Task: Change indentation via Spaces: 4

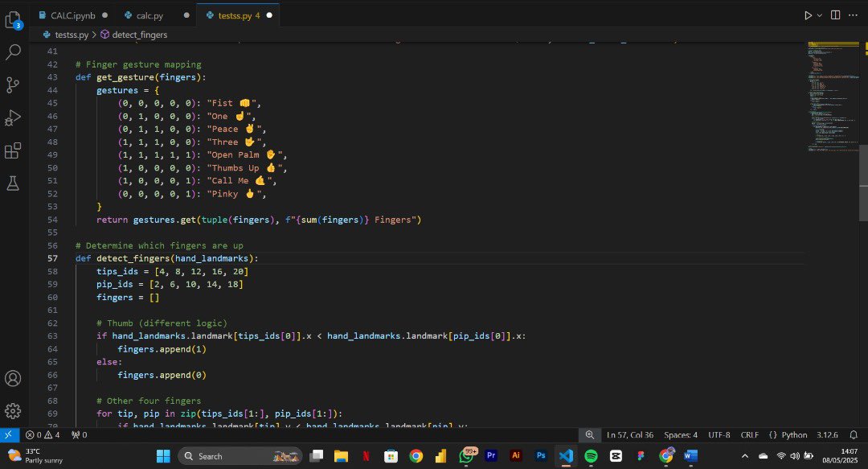Action: tap(681, 434)
